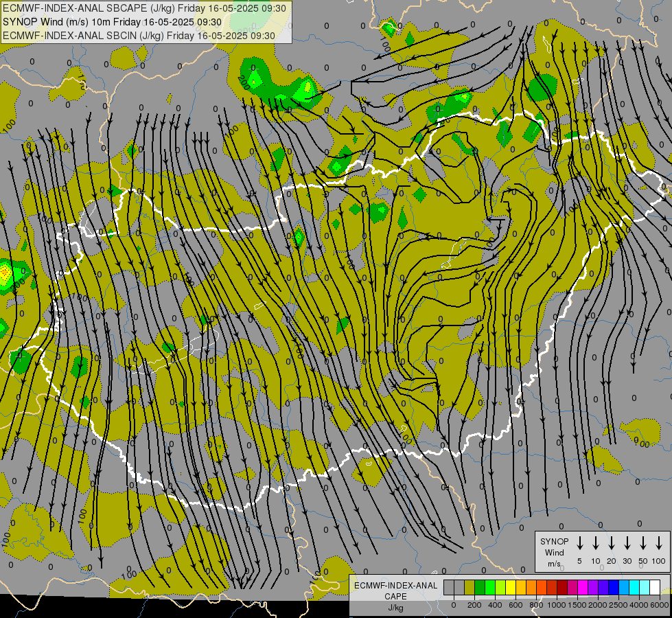
Task: Click the 6000 tick label on CAPE scale
Action: (x=660, y=605)
